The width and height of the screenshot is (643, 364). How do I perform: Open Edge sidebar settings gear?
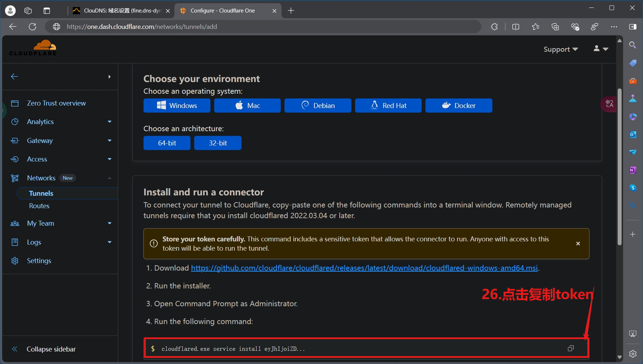633,354
